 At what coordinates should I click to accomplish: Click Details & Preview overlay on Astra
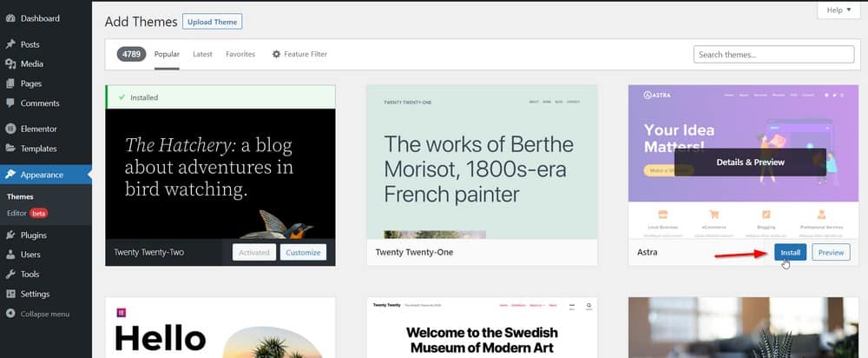coord(750,162)
